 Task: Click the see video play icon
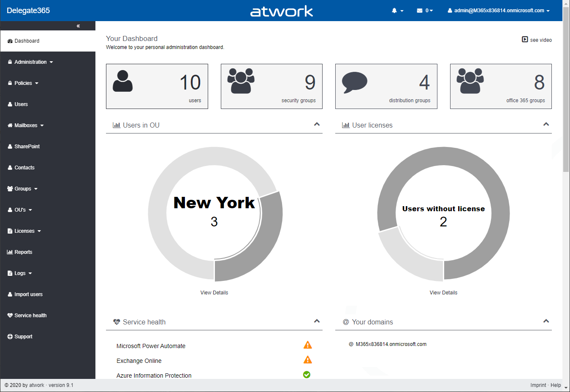(525, 39)
